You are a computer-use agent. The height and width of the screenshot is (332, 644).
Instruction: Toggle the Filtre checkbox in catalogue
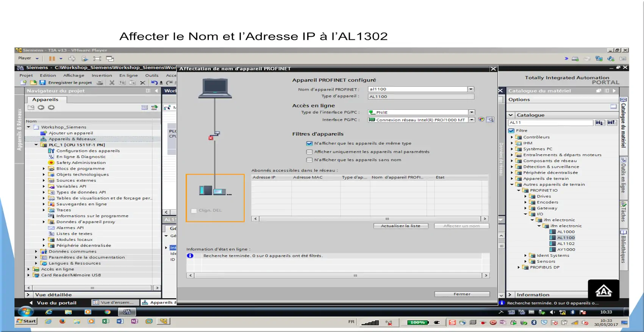click(x=511, y=131)
